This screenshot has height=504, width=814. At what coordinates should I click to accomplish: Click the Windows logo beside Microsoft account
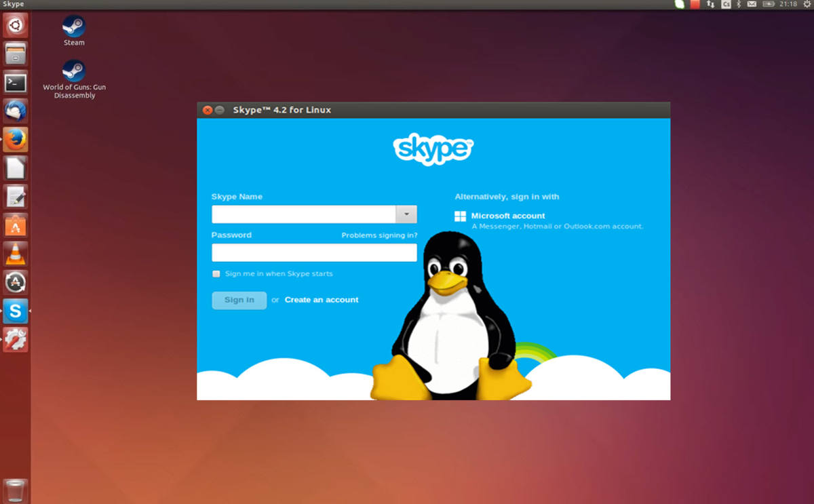pos(460,216)
